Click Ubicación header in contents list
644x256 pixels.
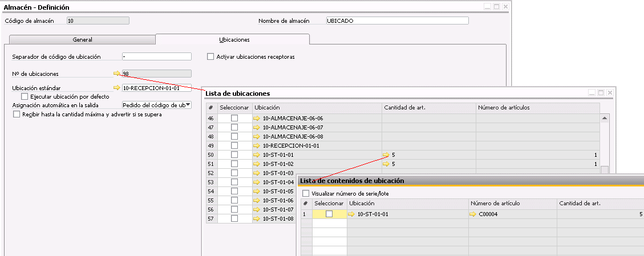[x=408, y=204]
